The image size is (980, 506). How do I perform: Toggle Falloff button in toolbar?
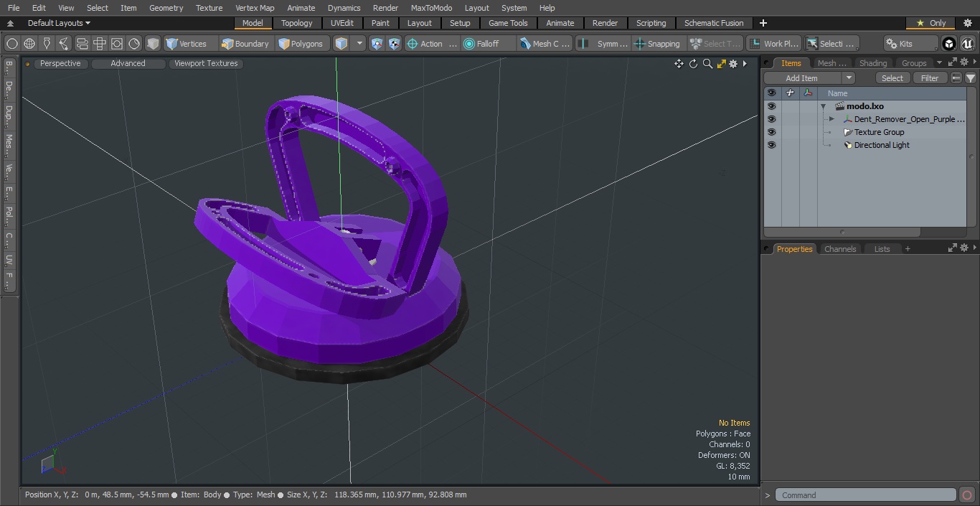point(488,44)
